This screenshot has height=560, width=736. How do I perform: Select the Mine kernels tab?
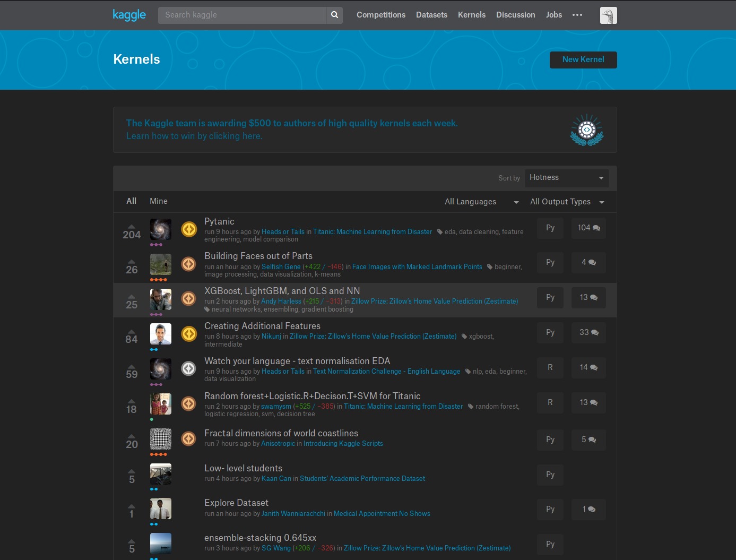[x=159, y=201]
